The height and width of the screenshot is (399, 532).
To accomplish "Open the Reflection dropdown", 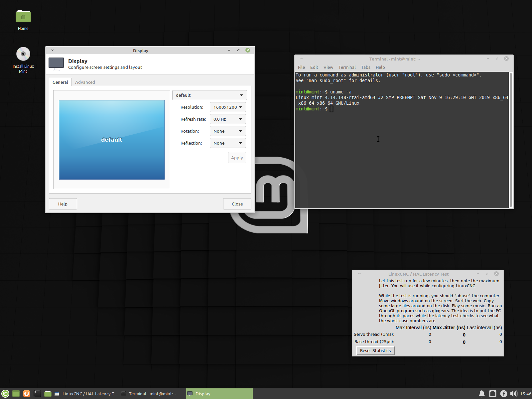I will click(228, 143).
